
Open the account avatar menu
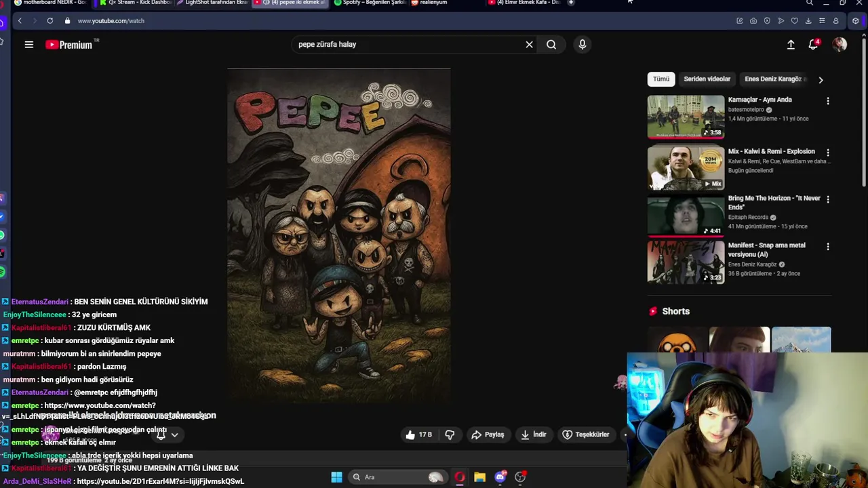tap(840, 45)
